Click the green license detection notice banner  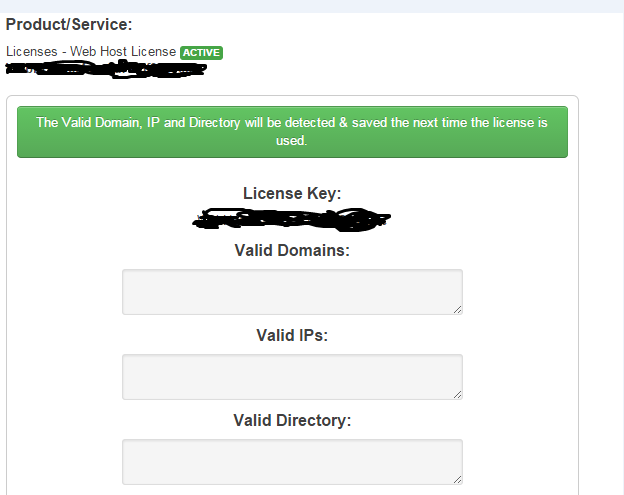pos(292,132)
